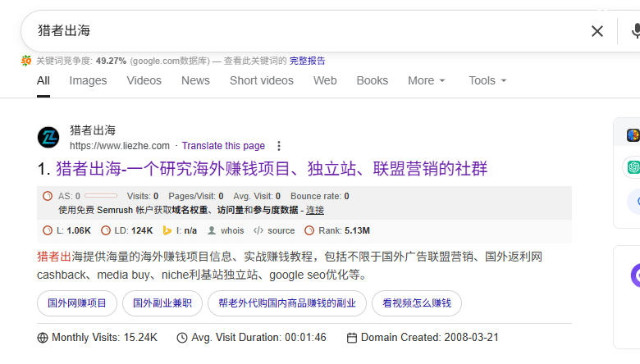
Task: Open the Tools dropdown
Action: 487,80
